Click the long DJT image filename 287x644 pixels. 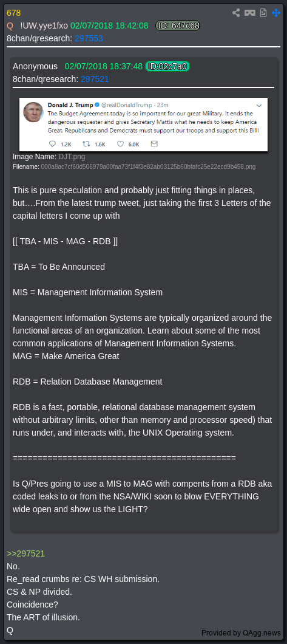tap(148, 166)
